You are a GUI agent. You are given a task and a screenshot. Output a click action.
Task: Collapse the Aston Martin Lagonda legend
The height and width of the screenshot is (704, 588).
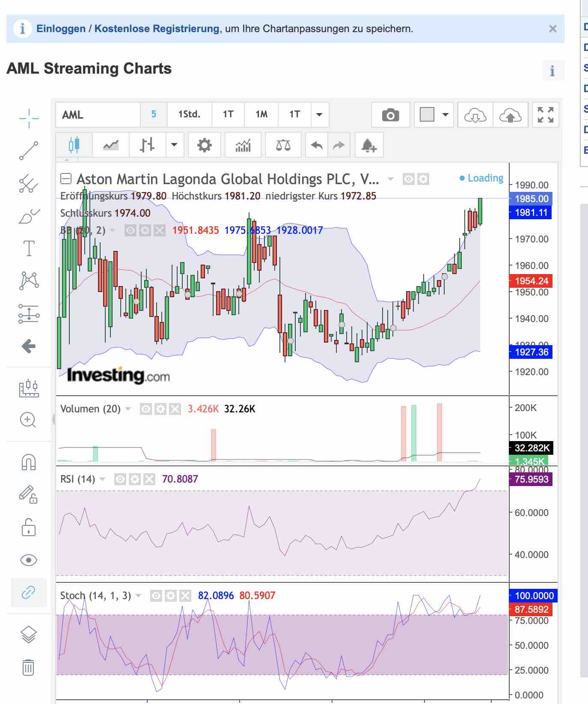[65, 179]
